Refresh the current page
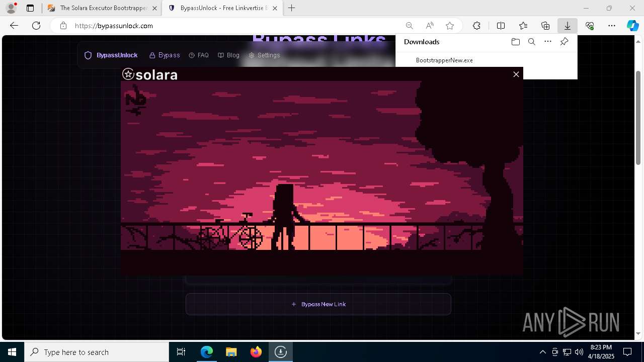644x362 pixels. tap(36, 26)
